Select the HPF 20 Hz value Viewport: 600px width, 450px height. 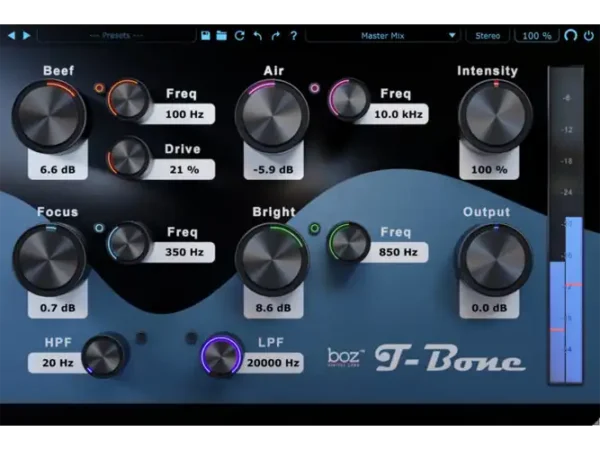58,363
